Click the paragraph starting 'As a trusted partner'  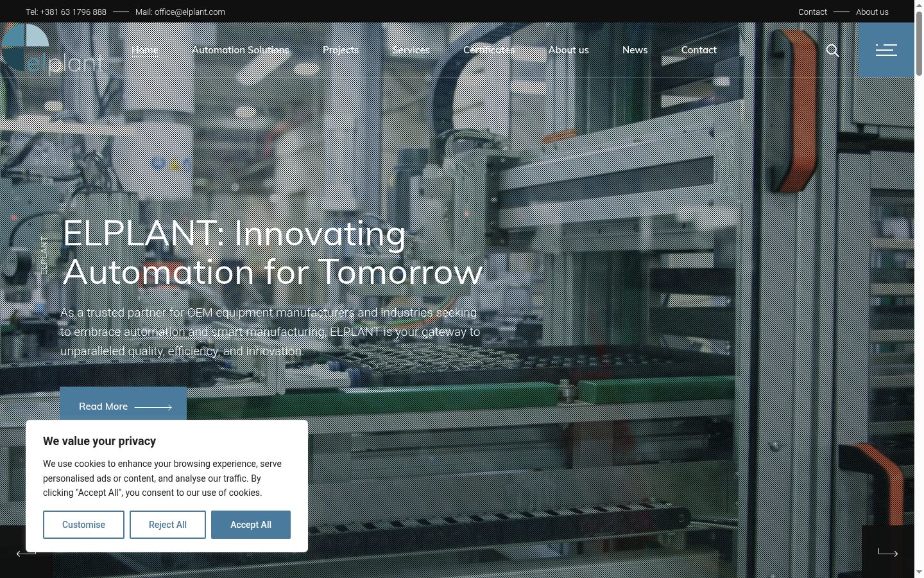270,332
